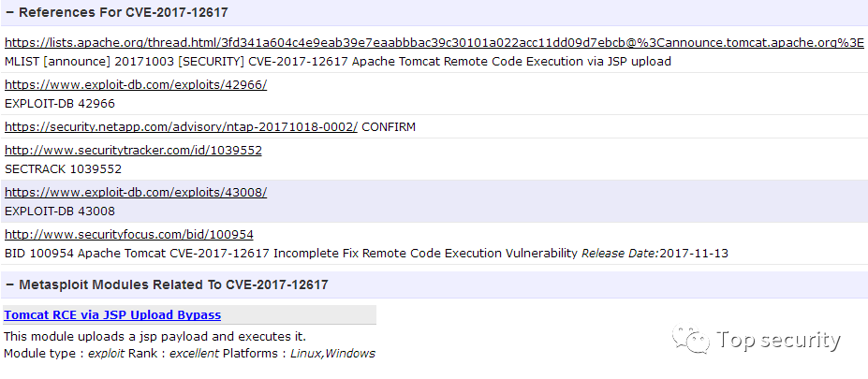Collapse the References For CVE-2017-12617 section
This screenshot has width=868, height=379.
click(9, 12)
